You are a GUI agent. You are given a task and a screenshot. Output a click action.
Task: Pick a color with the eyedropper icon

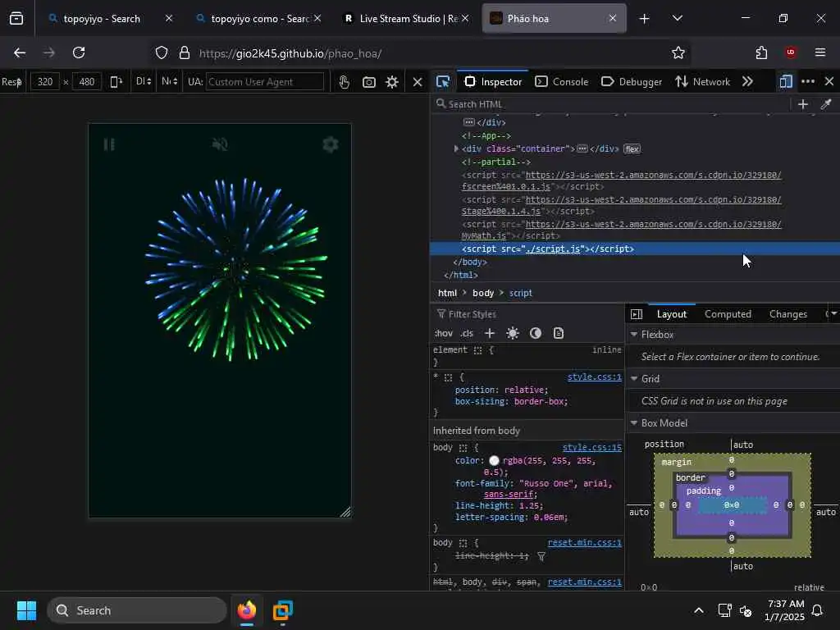(x=825, y=104)
